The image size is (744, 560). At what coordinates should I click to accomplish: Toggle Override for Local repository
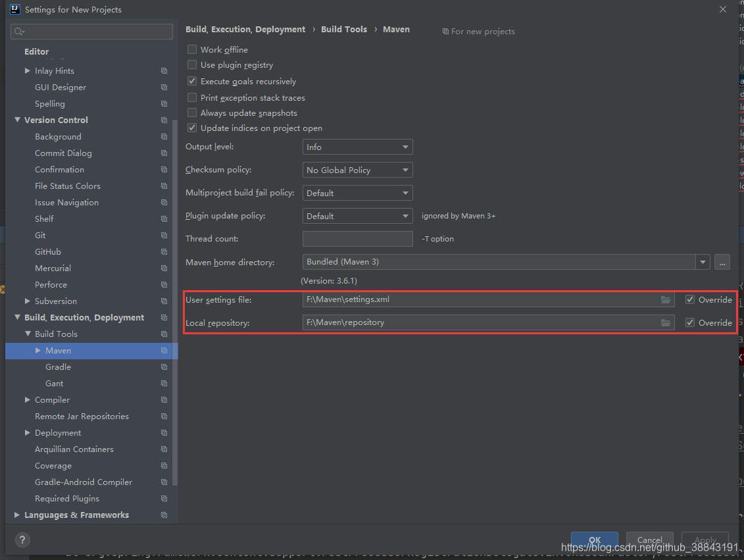(690, 322)
